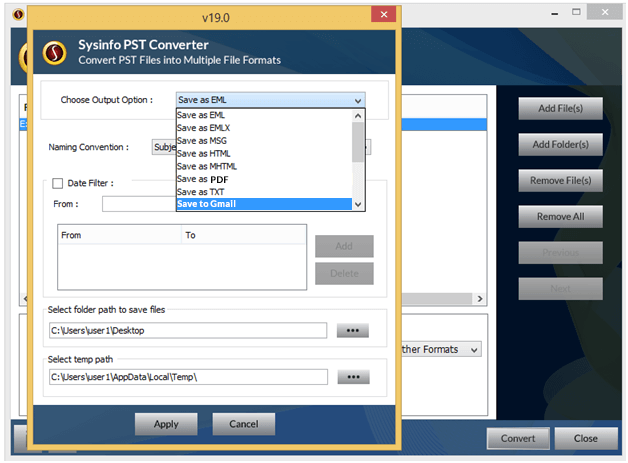Image resolution: width=628 pixels, height=463 pixels.
Task: Open the Naming Convention dropdown
Action: point(261,147)
